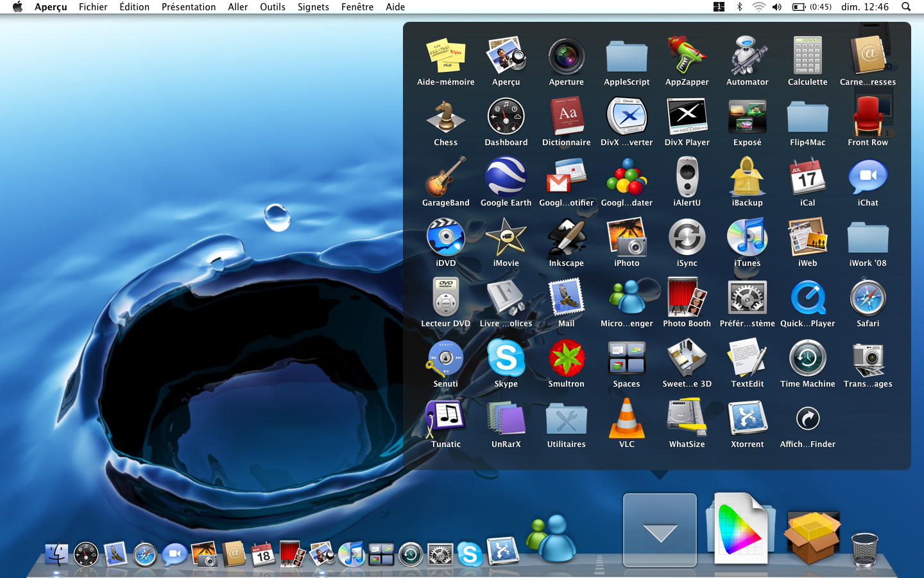The image size is (924, 578).
Task: Open the Utilitaires folder
Action: click(x=566, y=419)
